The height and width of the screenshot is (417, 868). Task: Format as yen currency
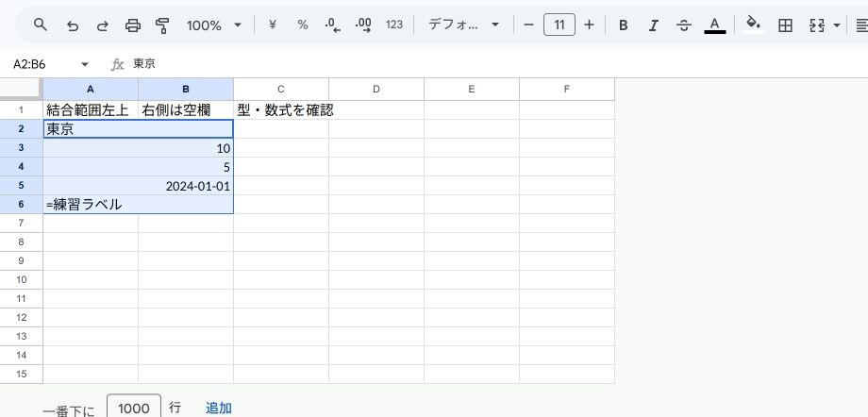coord(272,25)
